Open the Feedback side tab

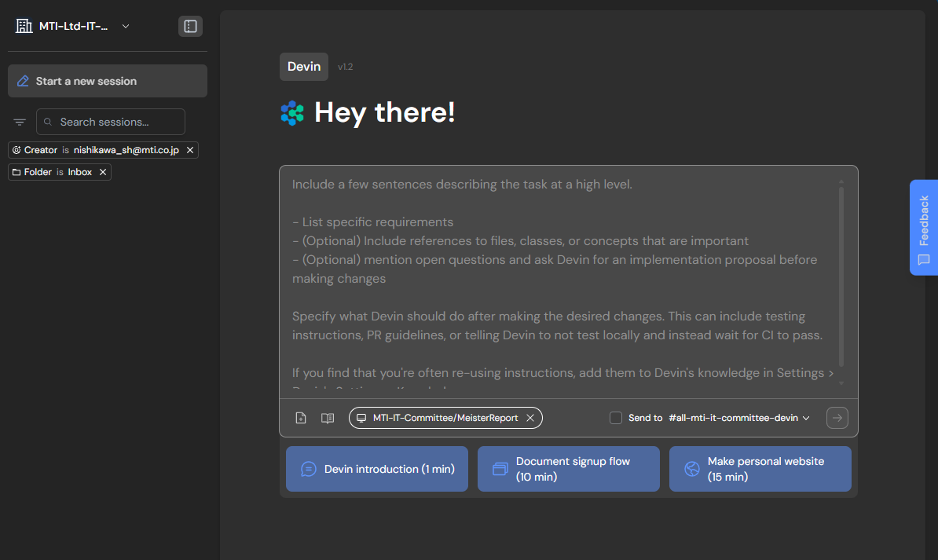[924, 227]
